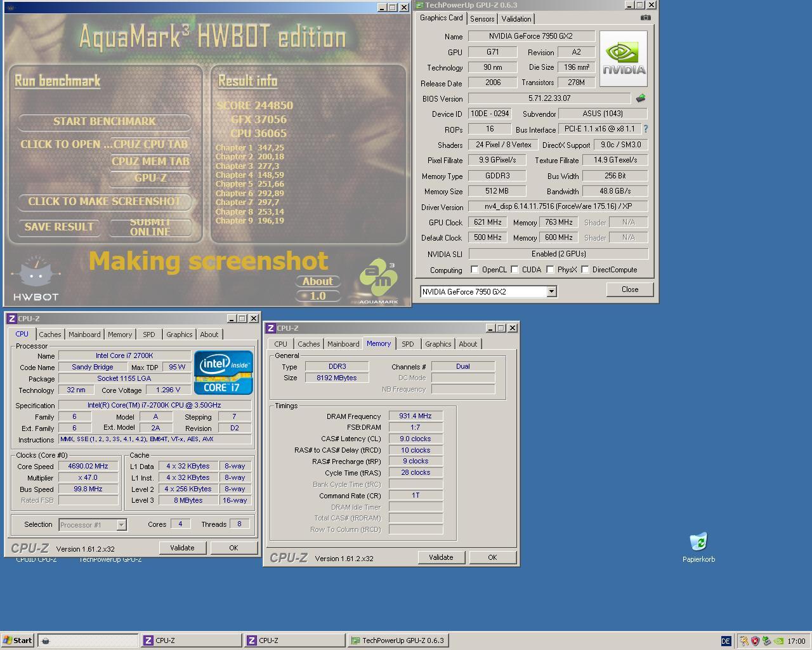Image resolution: width=812 pixels, height=650 pixels.
Task: Select the second CPU-Z taskbar button
Action: coord(294,640)
